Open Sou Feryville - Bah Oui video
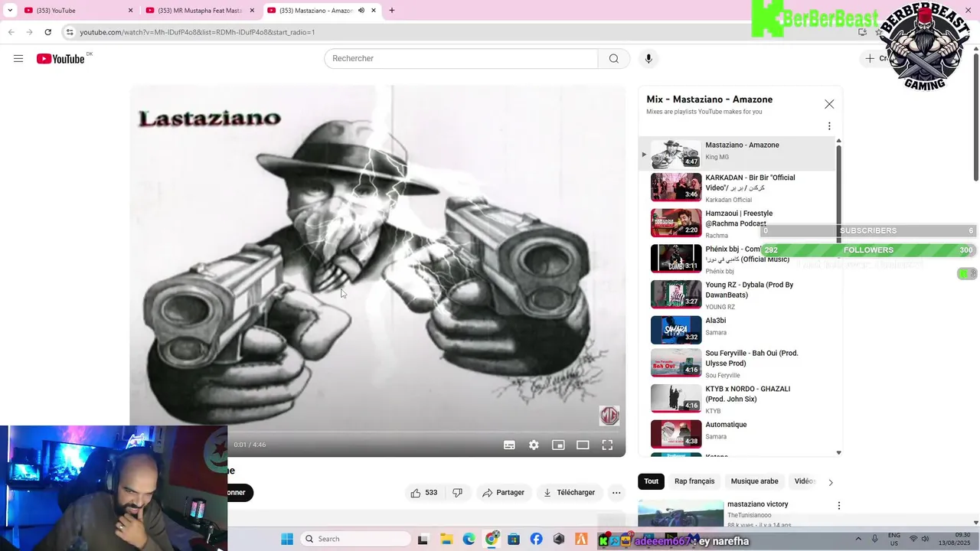The height and width of the screenshot is (551, 980). pos(737,364)
